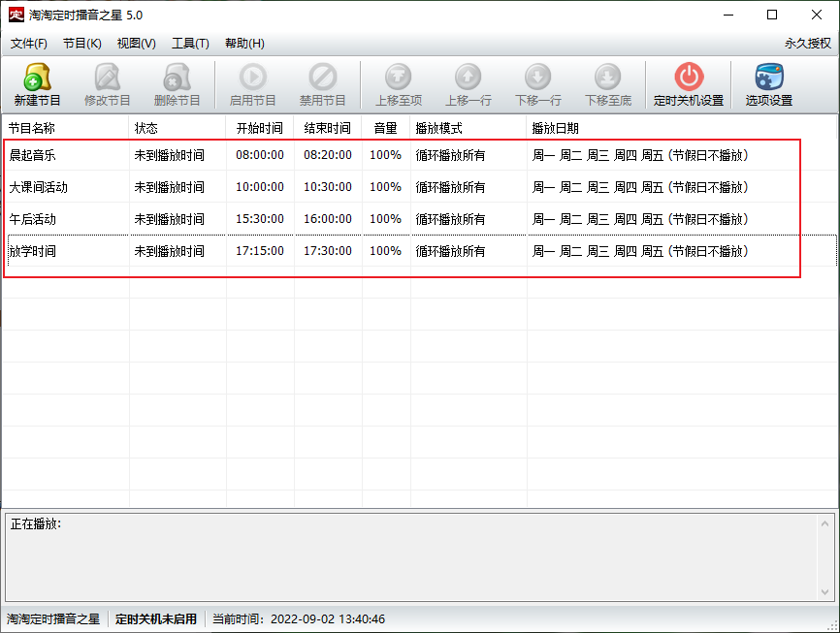Screen dimensions: 840x633
Task: Click the 修改节目 edit icon
Action: tap(107, 78)
